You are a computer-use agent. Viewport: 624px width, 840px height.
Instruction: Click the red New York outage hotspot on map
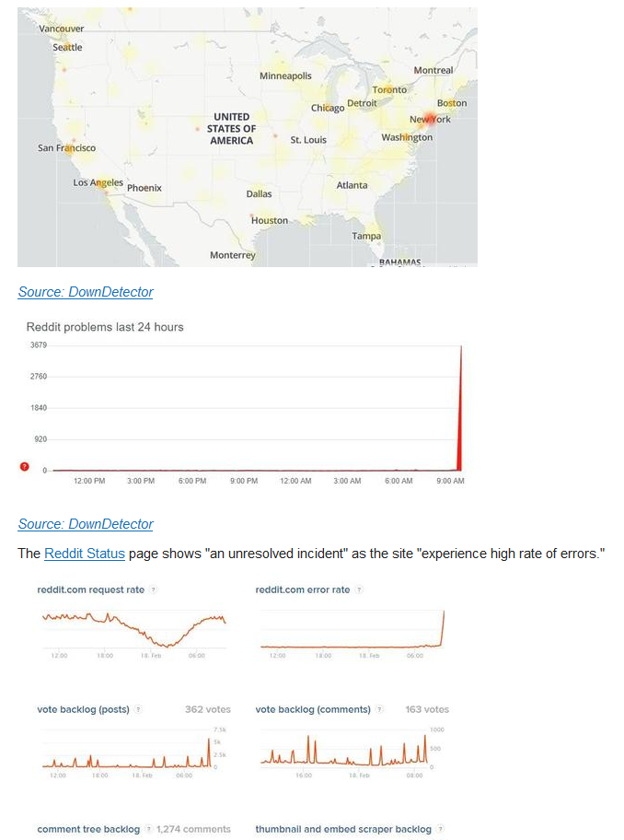424,120
